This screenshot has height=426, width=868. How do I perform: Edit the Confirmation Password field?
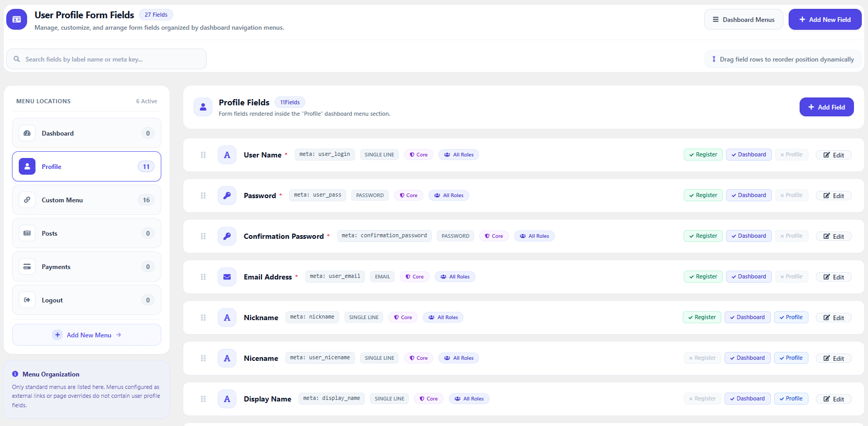[x=834, y=236]
